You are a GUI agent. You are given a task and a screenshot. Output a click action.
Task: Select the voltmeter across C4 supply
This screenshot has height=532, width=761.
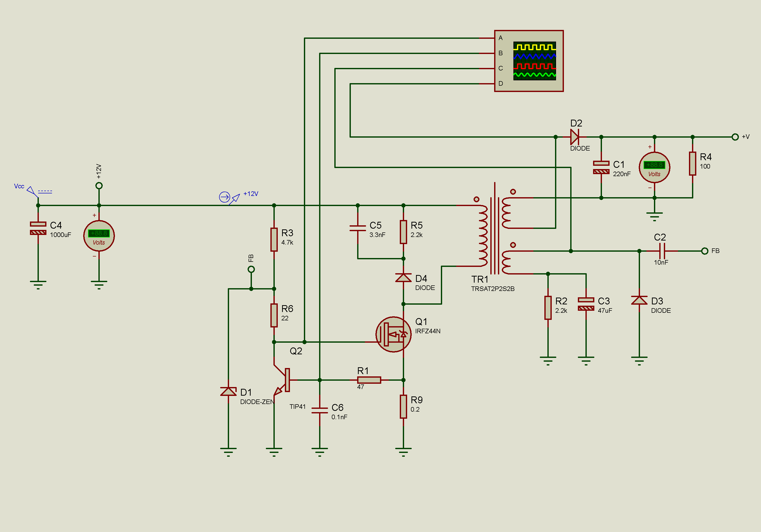coord(99,235)
